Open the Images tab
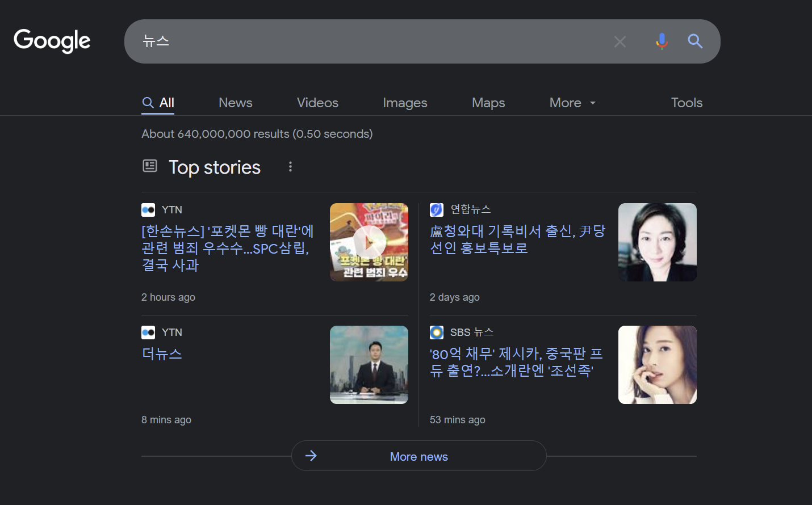Image resolution: width=812 pixels, height=505 pixels. pyautogui.click(x=405, y=103)
